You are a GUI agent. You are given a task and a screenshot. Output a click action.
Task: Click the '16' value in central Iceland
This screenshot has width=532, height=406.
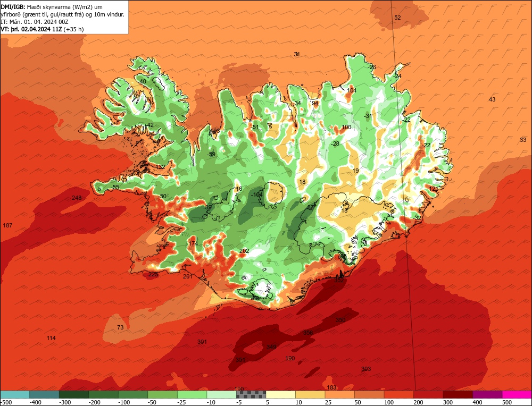239,189
